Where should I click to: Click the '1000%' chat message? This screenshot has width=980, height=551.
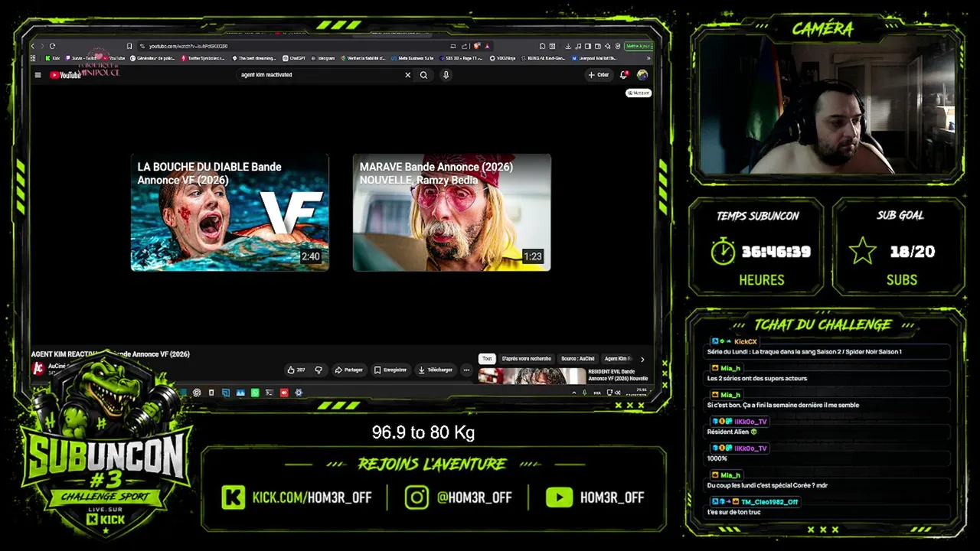(717, 458)
